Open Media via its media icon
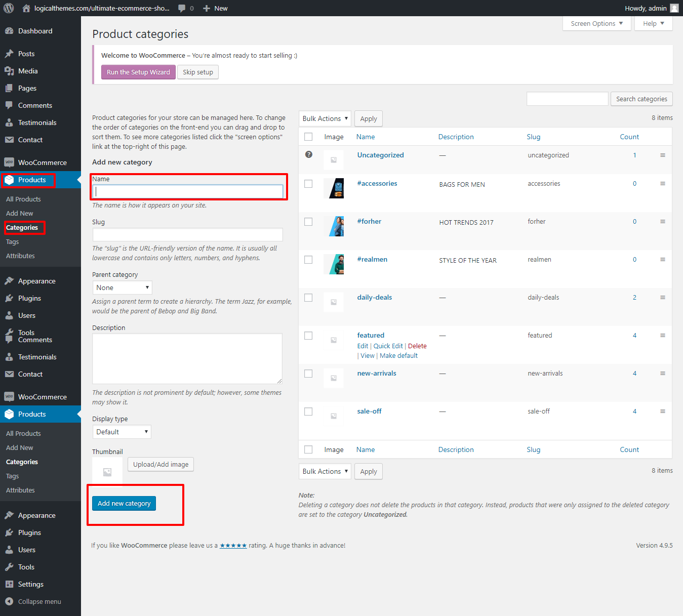This screenshot has height=616, width=683. [9, 71]
